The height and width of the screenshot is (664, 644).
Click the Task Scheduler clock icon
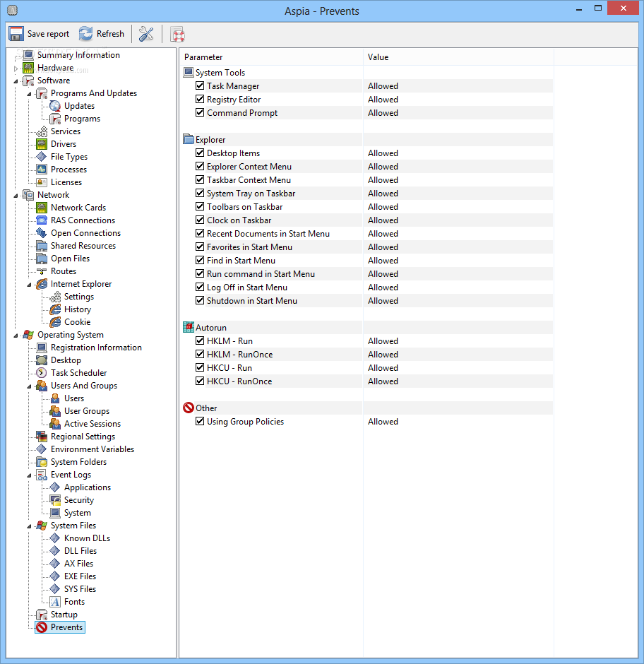coord(42,373)
